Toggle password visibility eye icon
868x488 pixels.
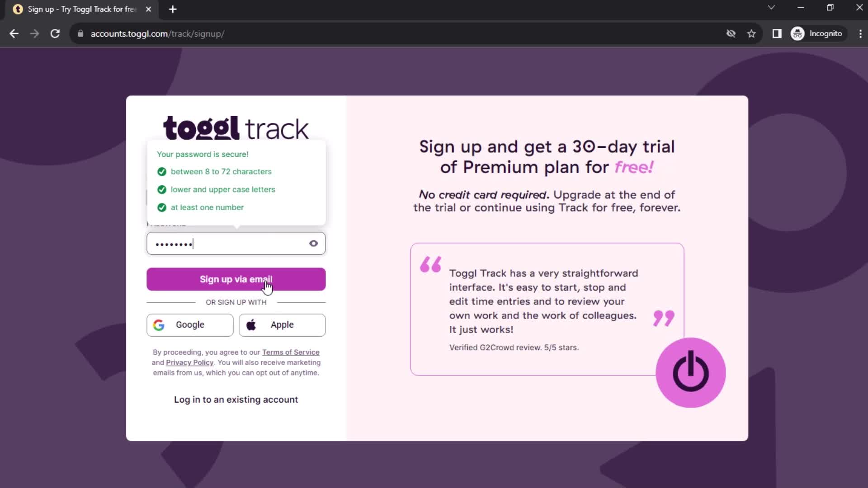coord(314,244)
